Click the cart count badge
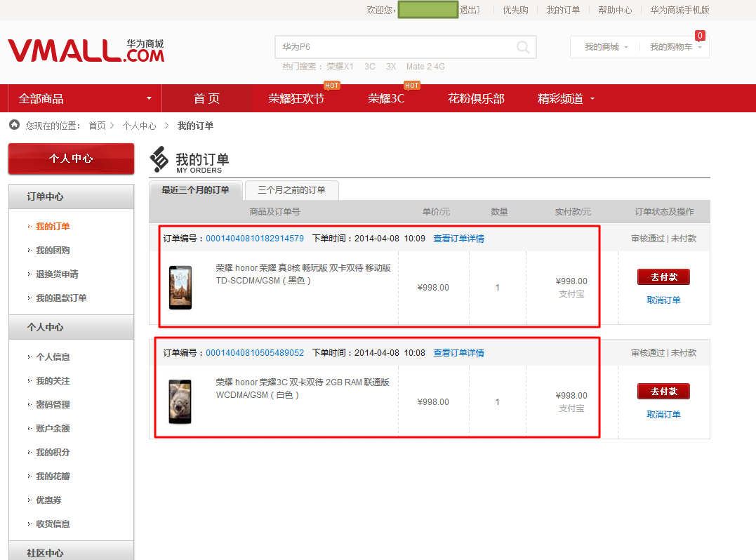Viewport: 756px width, 560px height. (700, 36)
